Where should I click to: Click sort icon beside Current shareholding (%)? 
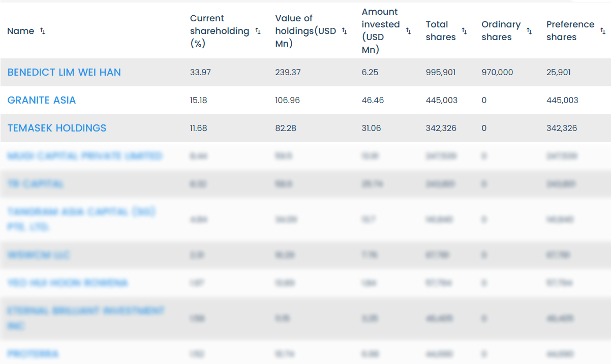pyautogui.click(x=258, y=31)
